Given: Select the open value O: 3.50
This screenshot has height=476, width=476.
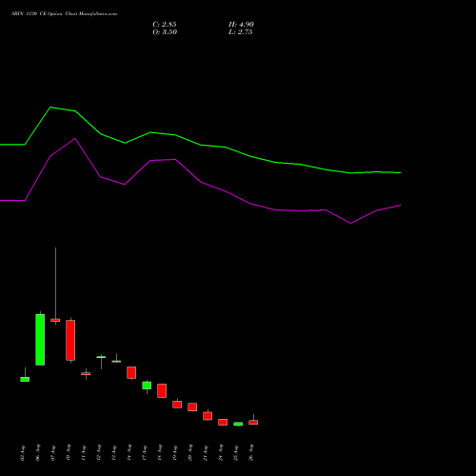Looking at the screenshot, I should coord(165,32).
